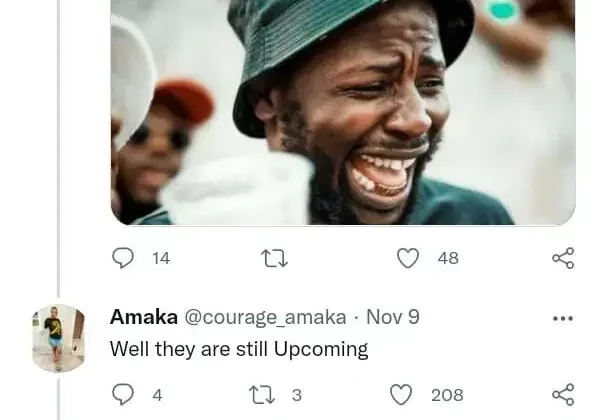Open the laughing man image in full view
This screenshot has height=420, width=600.
(x=343, y=112)
